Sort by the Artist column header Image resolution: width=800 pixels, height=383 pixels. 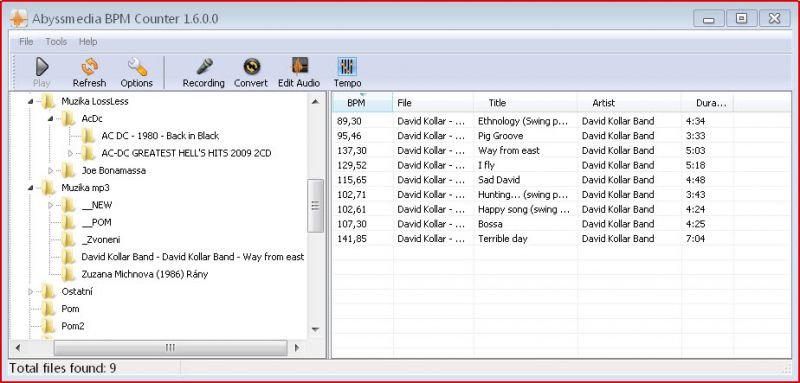[x=630, y=103]
